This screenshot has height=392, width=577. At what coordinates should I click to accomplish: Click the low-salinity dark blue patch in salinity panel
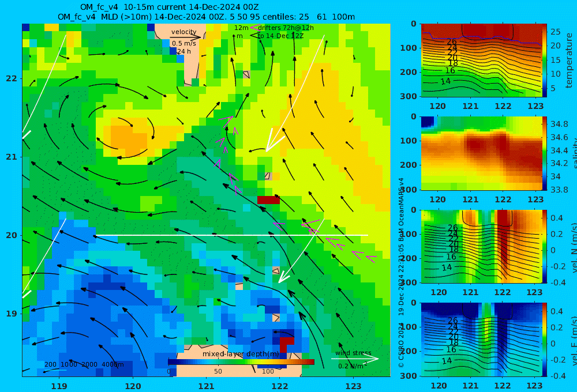click(428, 122)
